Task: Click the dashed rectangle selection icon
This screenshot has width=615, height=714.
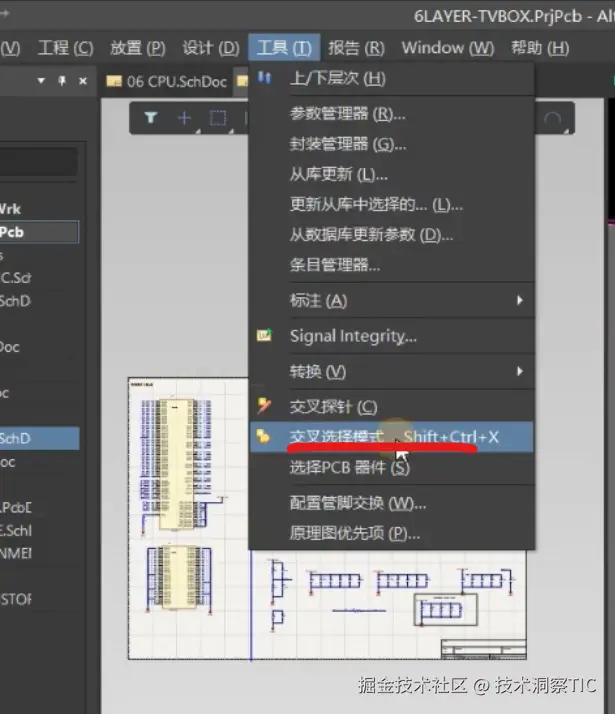Action: point(218,118)
